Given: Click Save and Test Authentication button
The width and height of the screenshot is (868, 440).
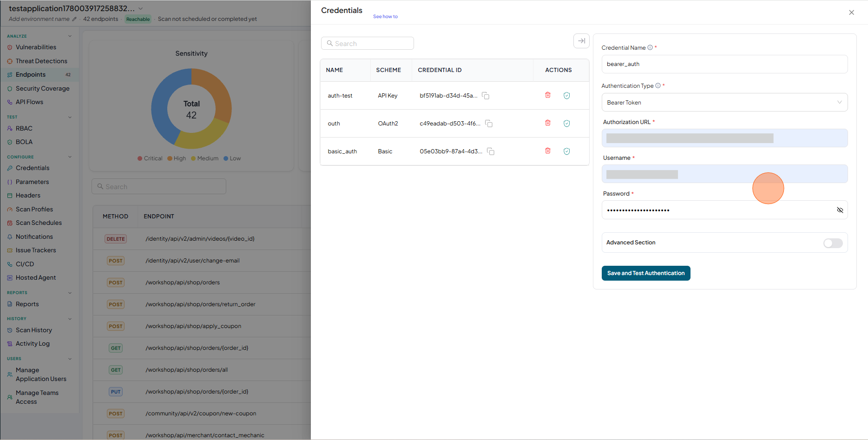Looking at the screenshot, I should coord(646,273).
